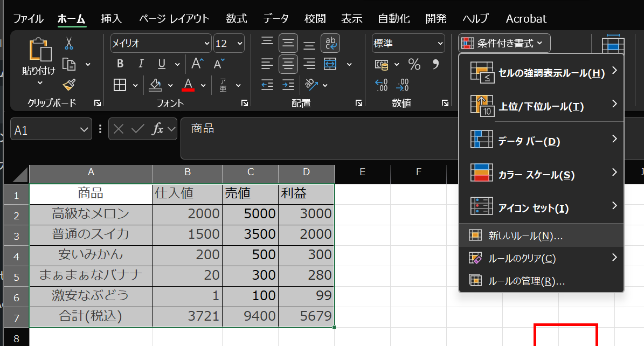Copy the selected cells with the copy icon
The image size is (644, 346).
(69, 65)
